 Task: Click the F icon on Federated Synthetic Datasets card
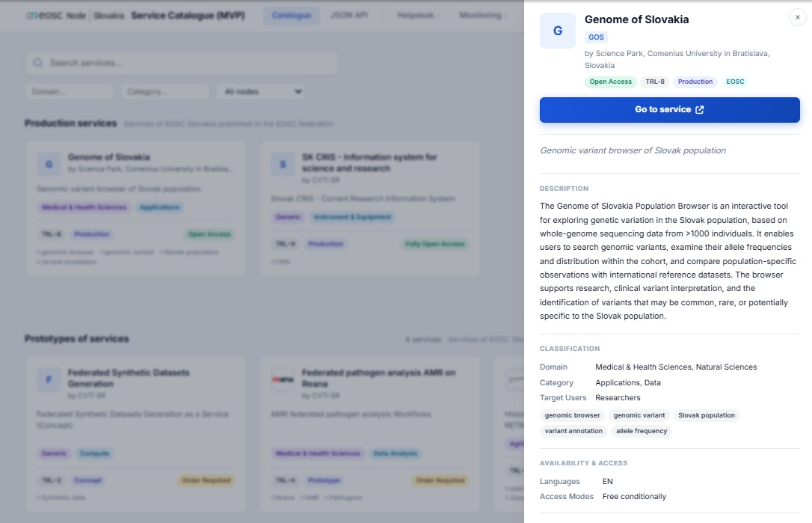tap(49, 379)
